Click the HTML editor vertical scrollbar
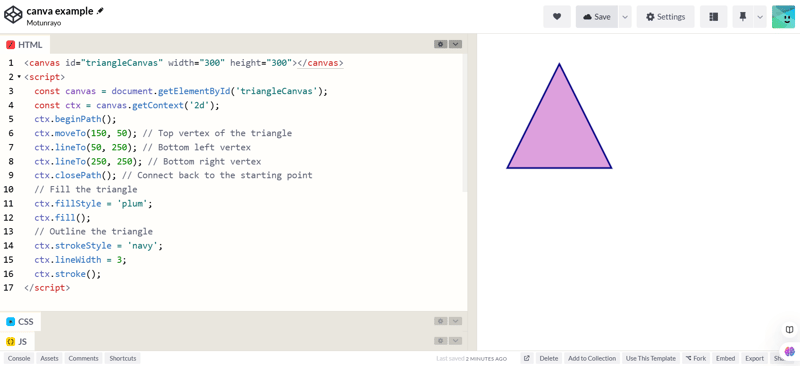This screenshot has width=800, height=366. coord(465,123)
